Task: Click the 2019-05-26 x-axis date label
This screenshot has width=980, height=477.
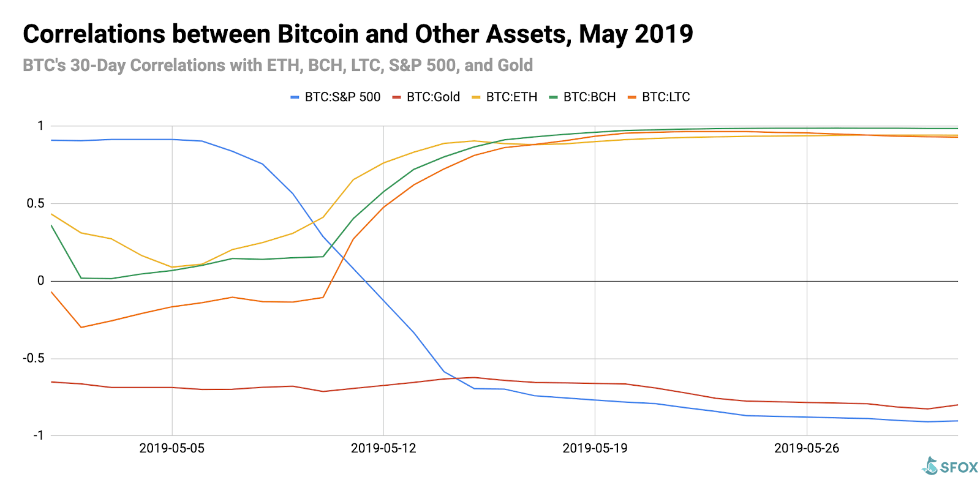Action: (x=807, y=448)
